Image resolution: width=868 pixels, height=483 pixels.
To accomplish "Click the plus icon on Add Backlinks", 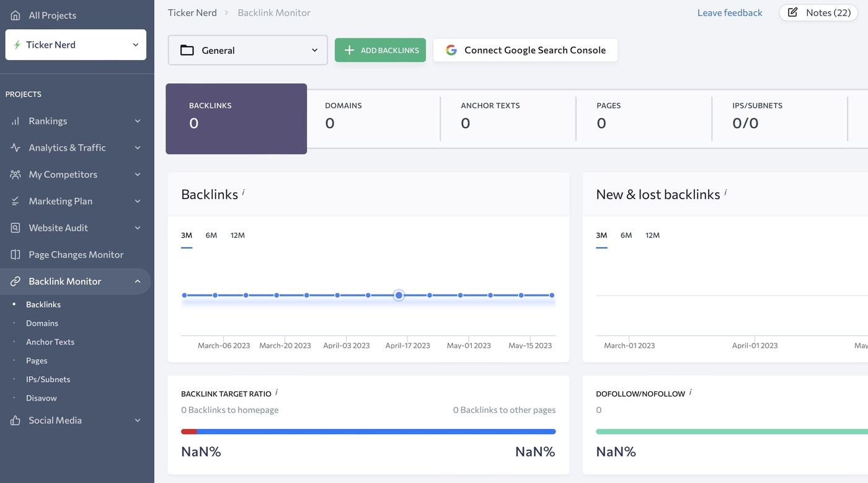I will click(349, 50).
